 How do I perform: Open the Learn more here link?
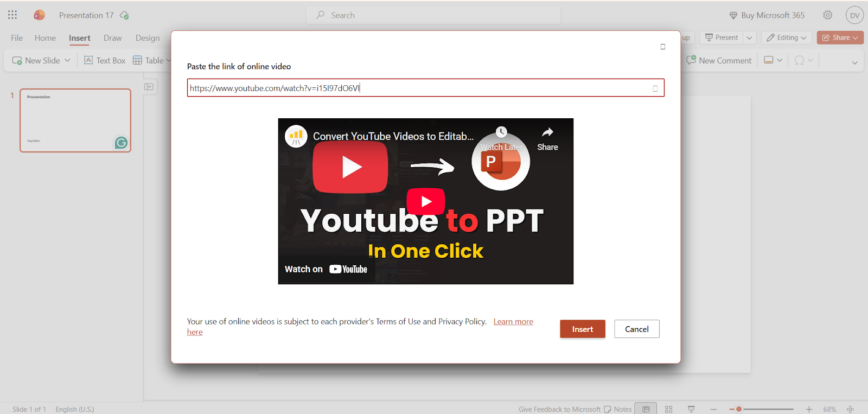tap(513, 322)
